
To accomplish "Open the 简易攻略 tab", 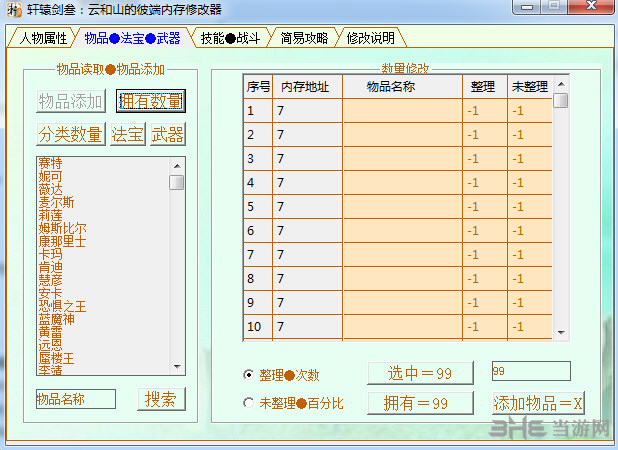I will [x=304, y=38].
